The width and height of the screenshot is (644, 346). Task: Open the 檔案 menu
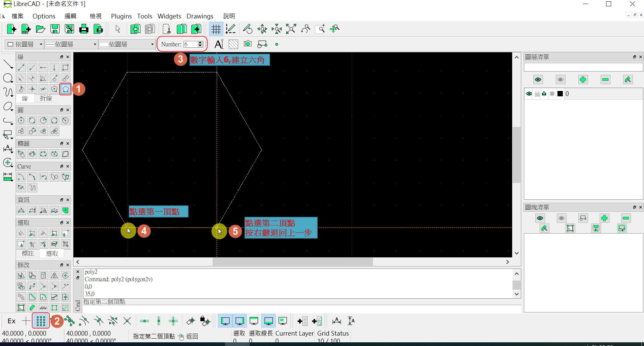point(17,16)
